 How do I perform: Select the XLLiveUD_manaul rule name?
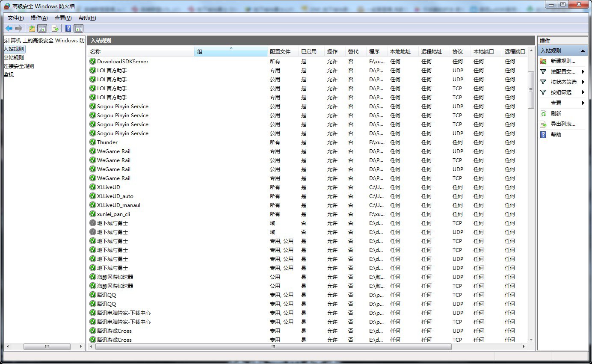[118, 205]
